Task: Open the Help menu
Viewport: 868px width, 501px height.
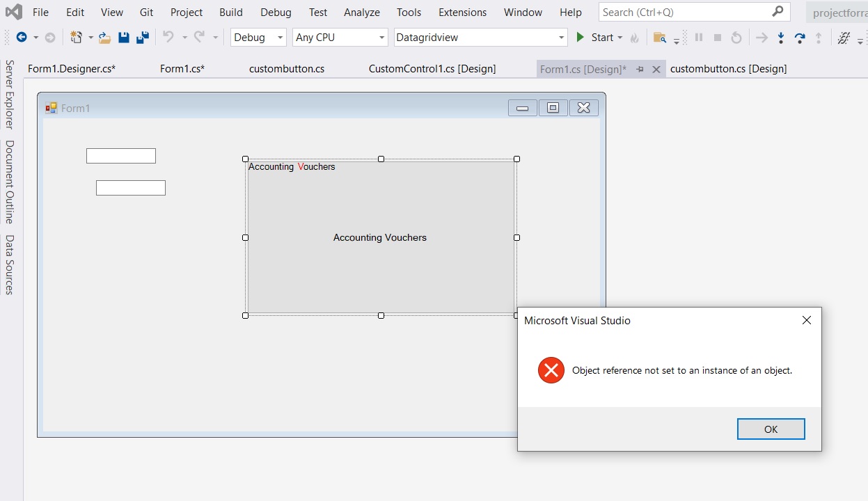Action: [x=571, y=13]
